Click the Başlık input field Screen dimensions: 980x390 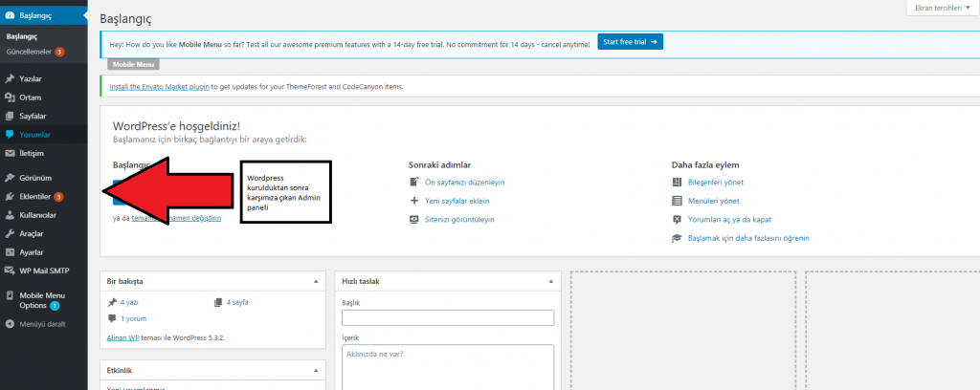coord(448,317)
